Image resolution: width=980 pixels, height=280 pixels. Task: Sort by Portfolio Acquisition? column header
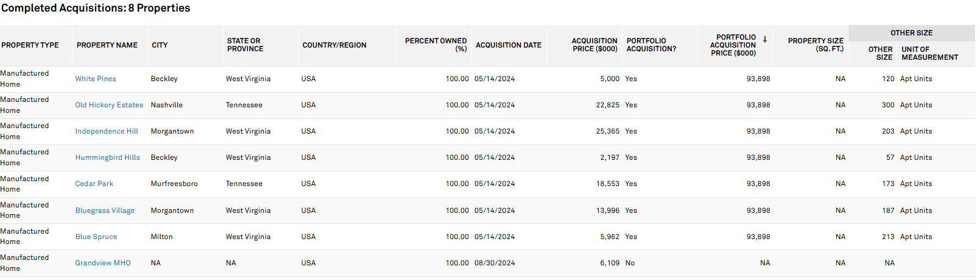(651, 45)
